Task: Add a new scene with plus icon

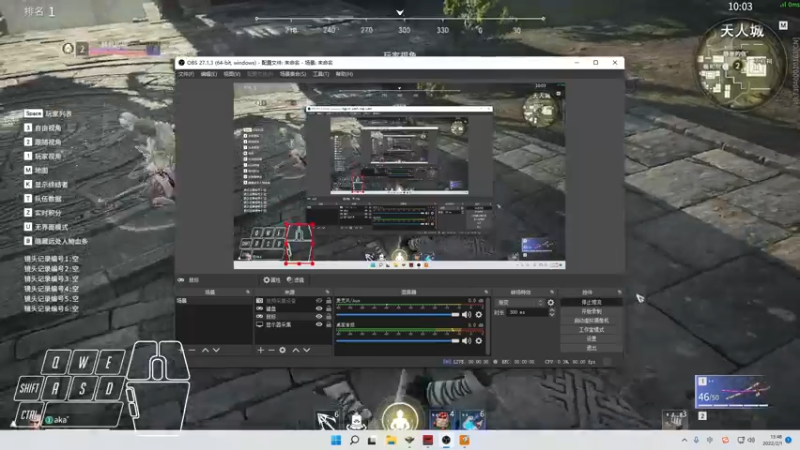Action: point(182,350)
